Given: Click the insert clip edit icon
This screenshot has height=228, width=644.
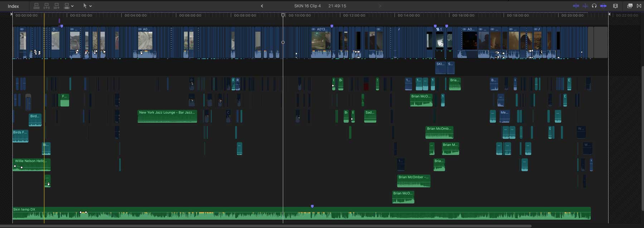Looking at the screenshot, I should click(47, 6).
